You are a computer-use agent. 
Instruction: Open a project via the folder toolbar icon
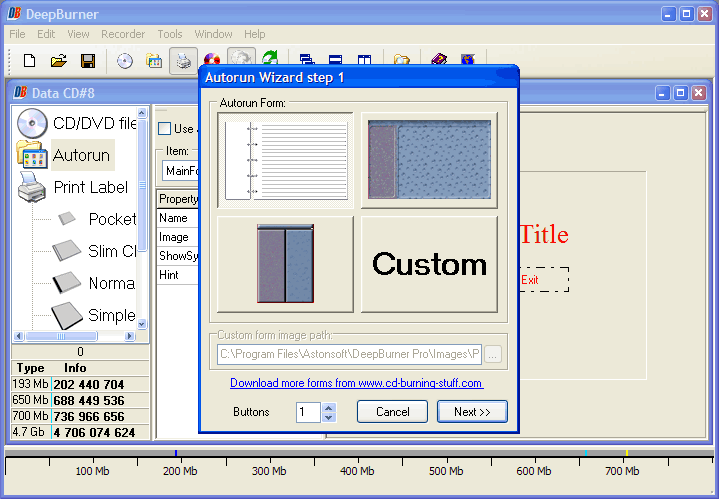click(x=58, y=61)
